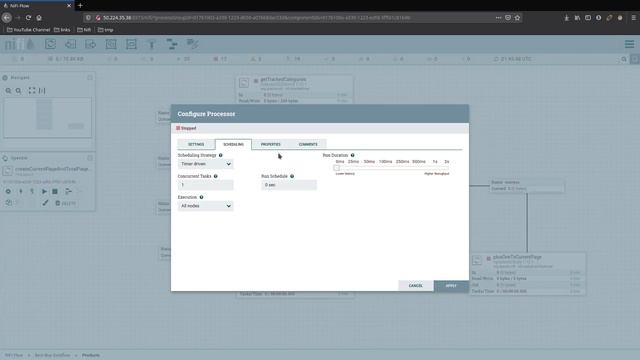Focus the Run Schedule input field
This screenshot has width=640, height=360.
click(289, 185)
